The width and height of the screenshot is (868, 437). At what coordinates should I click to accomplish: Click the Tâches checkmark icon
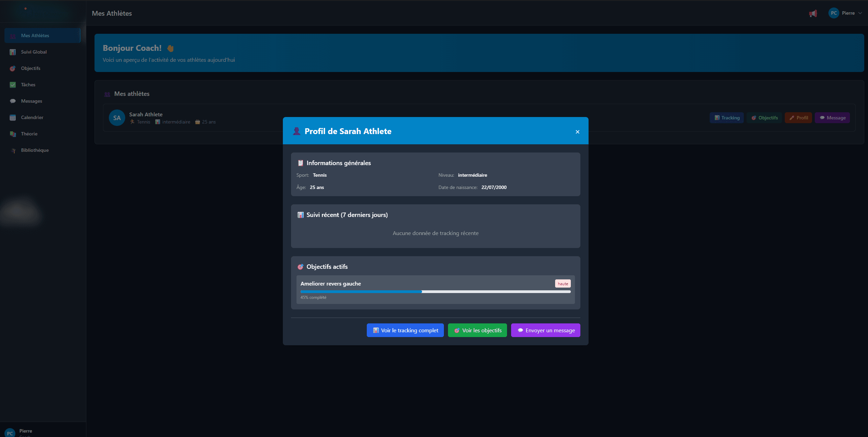(x=13, y=85)
